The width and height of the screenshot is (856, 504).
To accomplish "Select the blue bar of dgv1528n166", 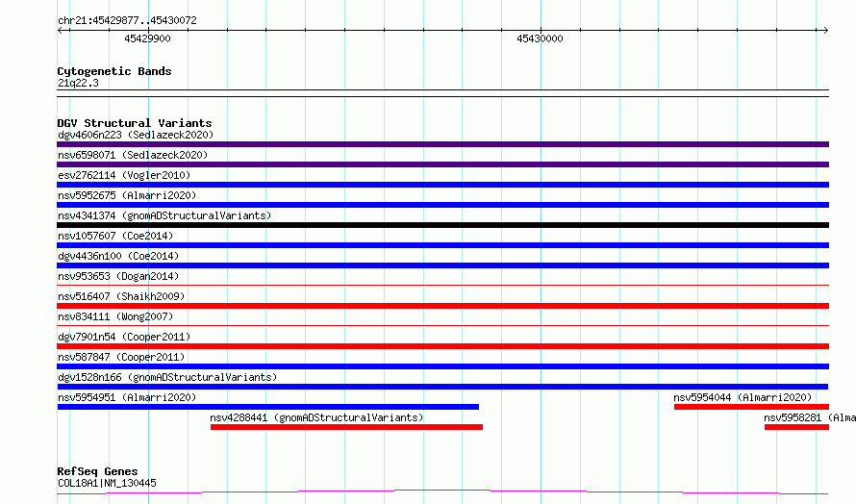I will [x=442, y=387].
